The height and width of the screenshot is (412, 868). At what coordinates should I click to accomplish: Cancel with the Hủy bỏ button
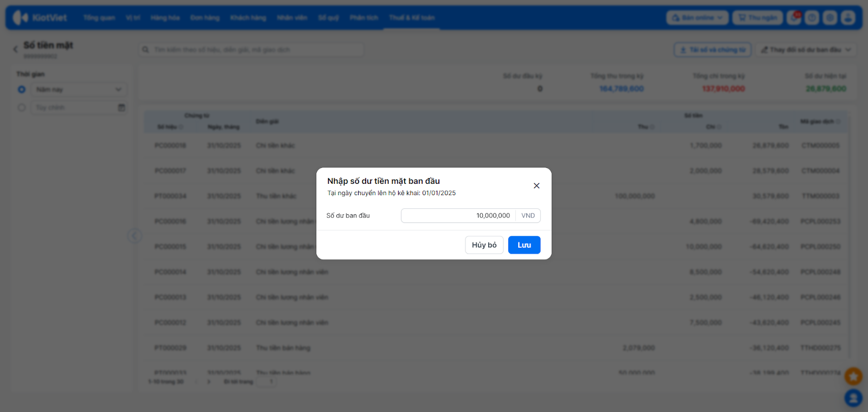pyautogui.click(x=484, y=245)
